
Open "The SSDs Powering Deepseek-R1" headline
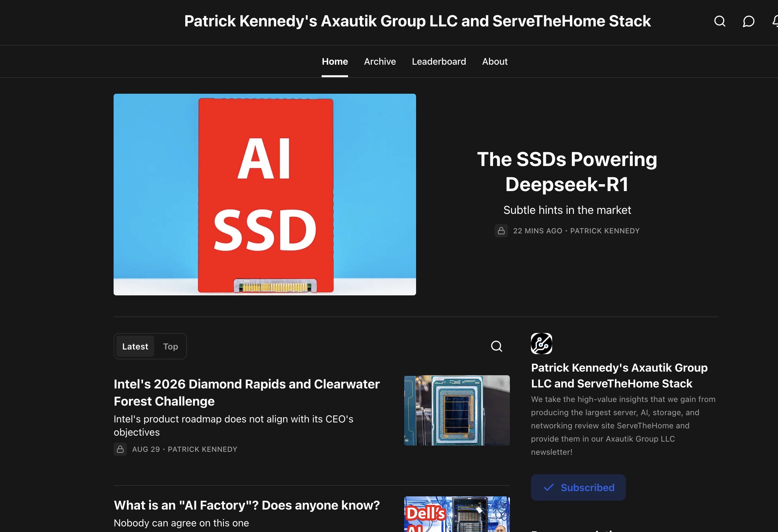tap(567, 171)
